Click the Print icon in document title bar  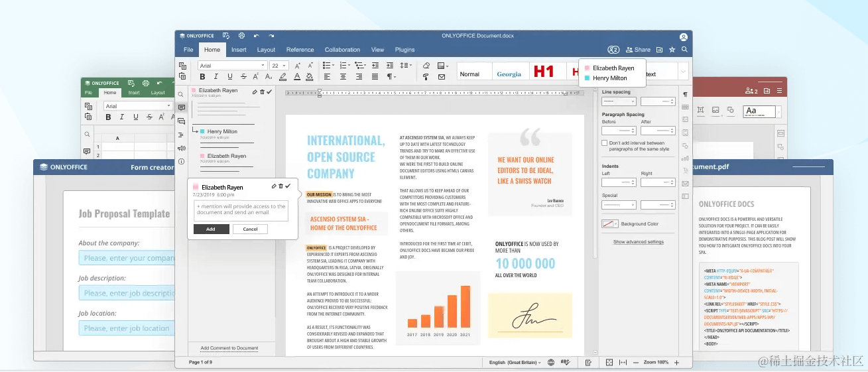pyautogui.click(x=241, y=36)
